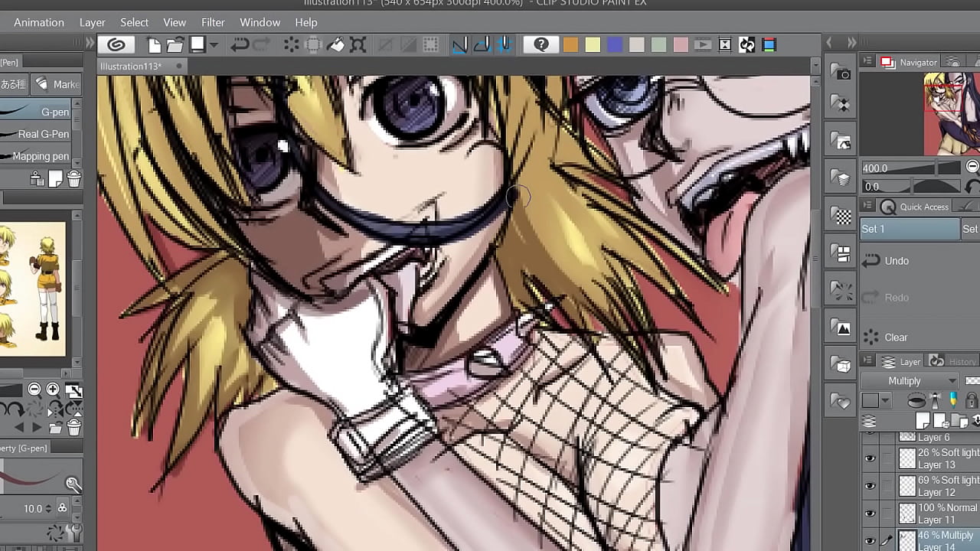Viewport: 980px width, 551px height.
Task: Toggle visibility of Layer 12
Action: pos(869,486)
